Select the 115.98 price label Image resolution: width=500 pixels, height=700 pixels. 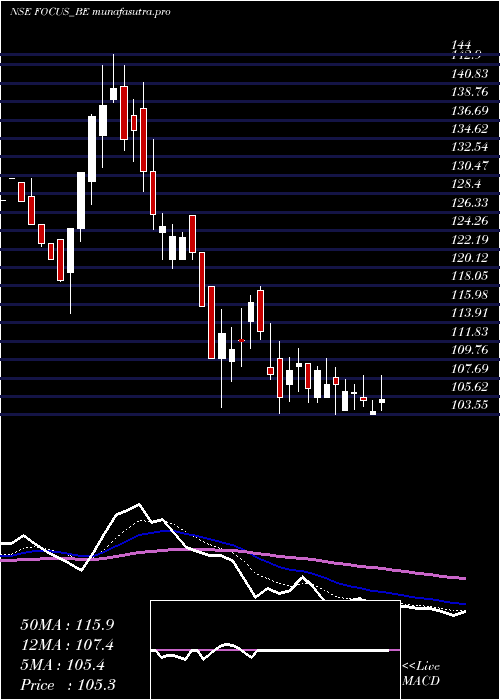pos(470,296)
